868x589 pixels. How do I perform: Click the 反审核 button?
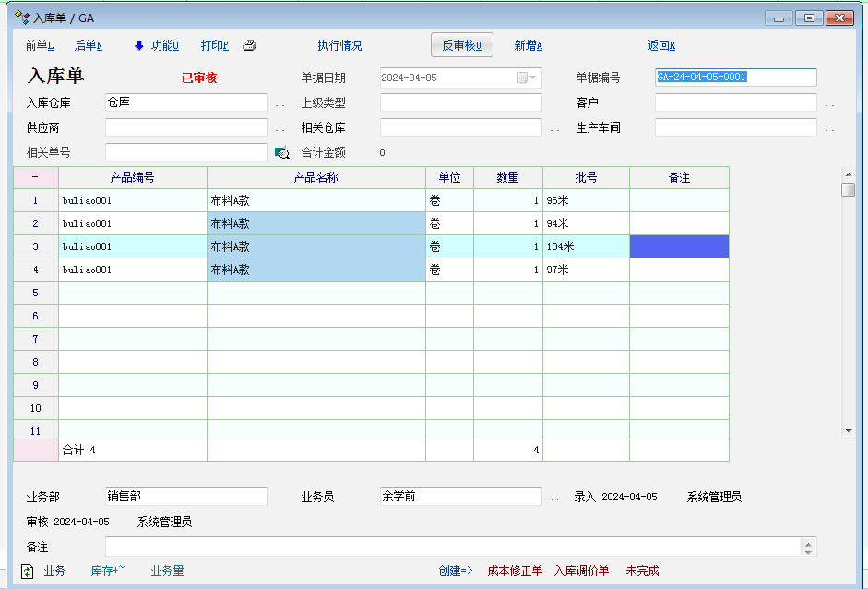pyautogui.click(x=461, y=45)
